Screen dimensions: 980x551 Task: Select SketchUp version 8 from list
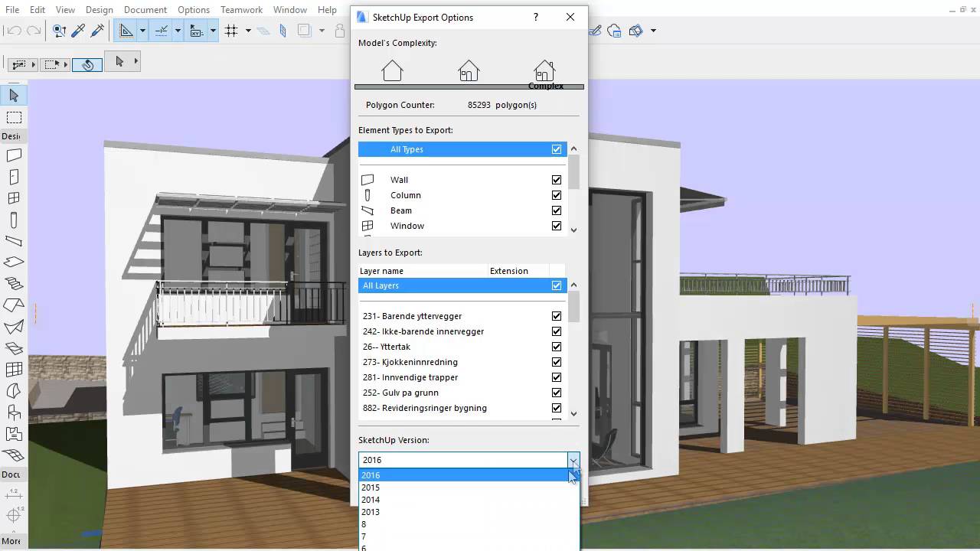[469, 524]
